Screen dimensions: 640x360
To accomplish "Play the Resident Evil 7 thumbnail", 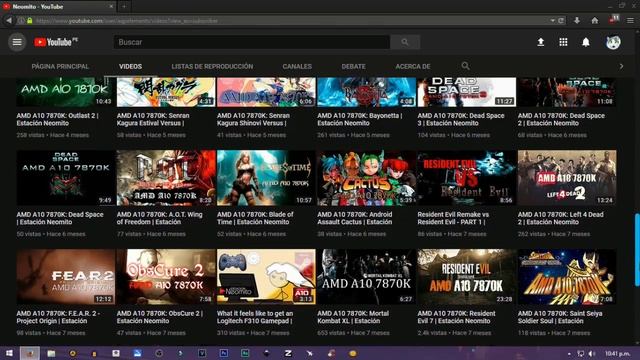I will coord(467,277).
